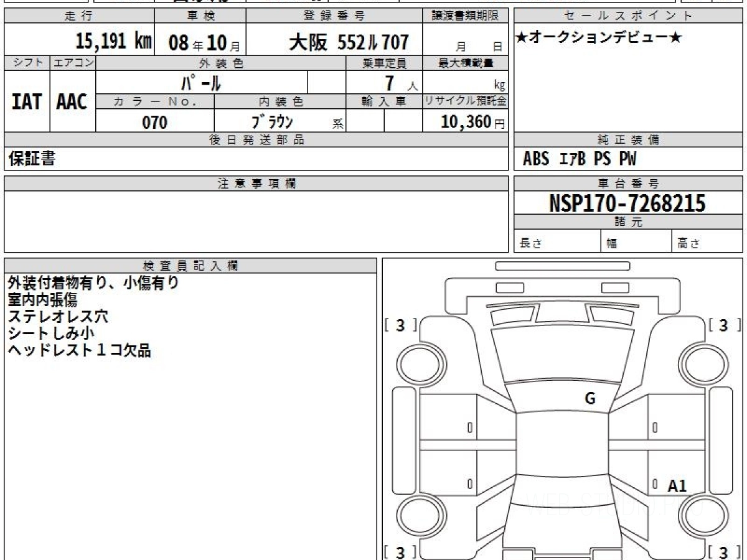The width and height of the screenshot is (747, 560).
Task: Select the note 室内内張傷
Action: click(42, 300)
